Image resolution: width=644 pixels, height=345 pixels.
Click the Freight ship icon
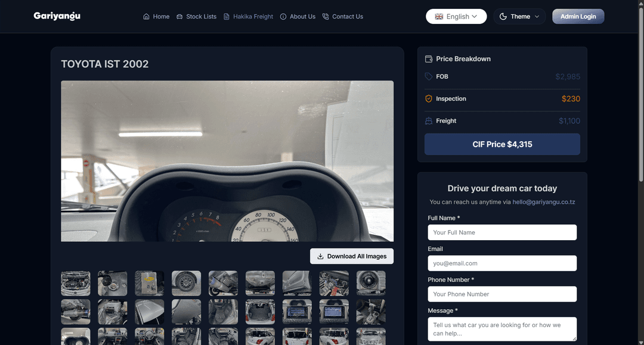[429, 120]
